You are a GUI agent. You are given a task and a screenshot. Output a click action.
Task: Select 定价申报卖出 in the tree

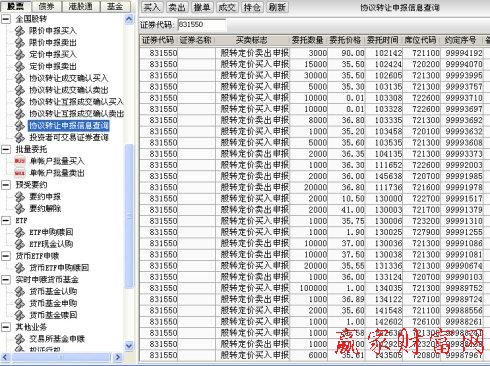pyautogui.click(x=53, y=67)
